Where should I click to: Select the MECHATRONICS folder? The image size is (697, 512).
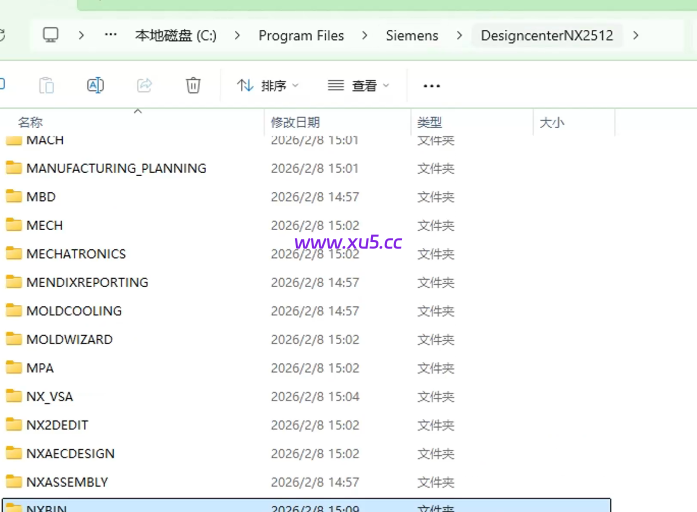(76, 254)
